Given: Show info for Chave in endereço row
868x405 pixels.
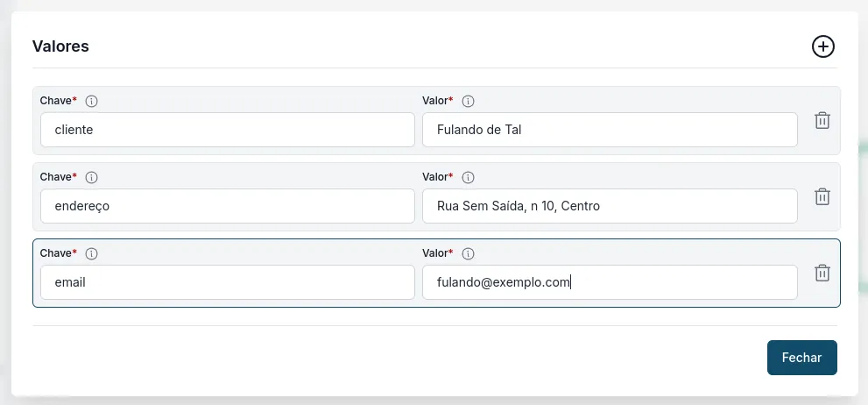Looking at the screenshot, I should tap(92, 177).
